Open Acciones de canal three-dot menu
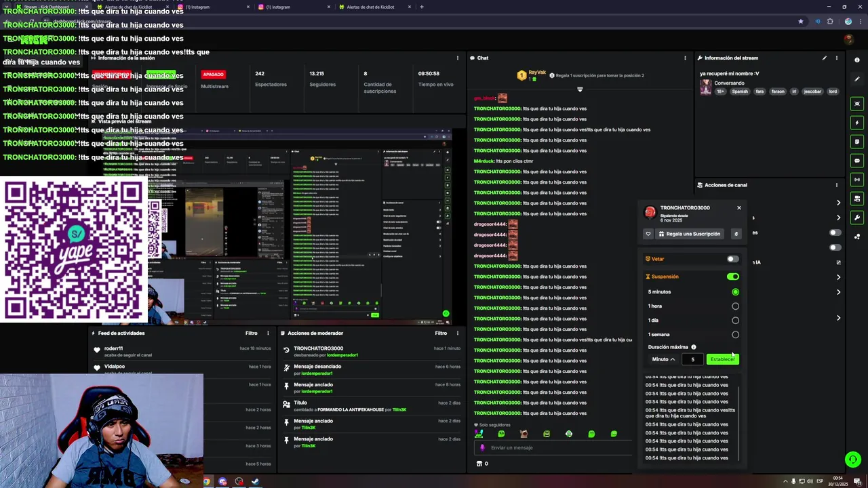 (837, 185)
